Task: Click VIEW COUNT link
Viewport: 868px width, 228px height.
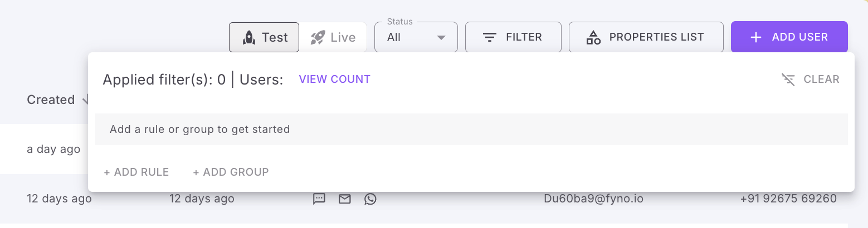Action: click(334, 80)
